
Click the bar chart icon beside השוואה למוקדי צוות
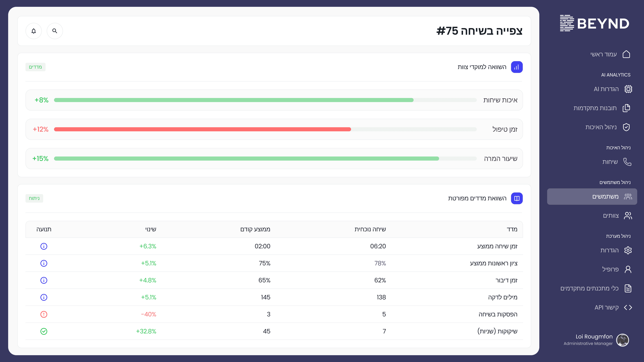tap(517, 67)
